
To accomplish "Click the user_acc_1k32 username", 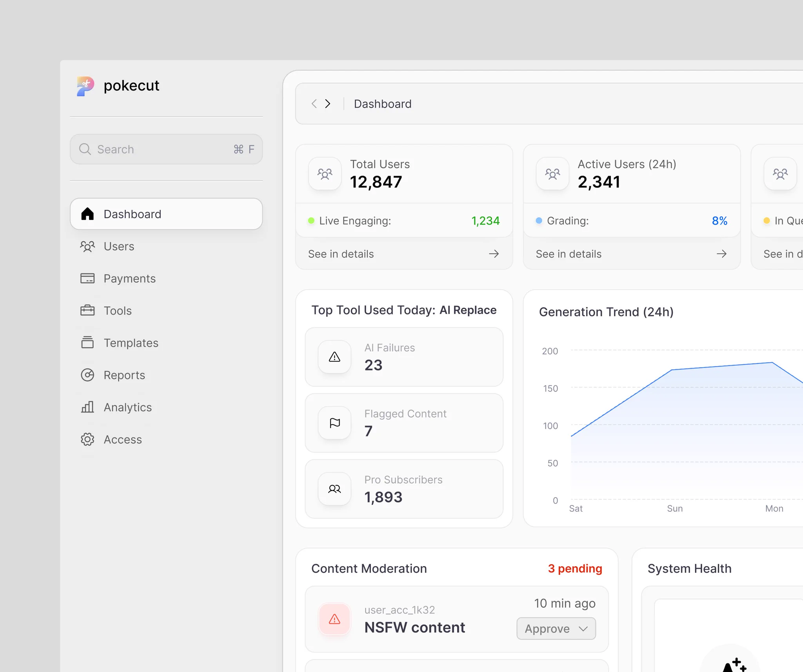I will click(x=400, y=610).
